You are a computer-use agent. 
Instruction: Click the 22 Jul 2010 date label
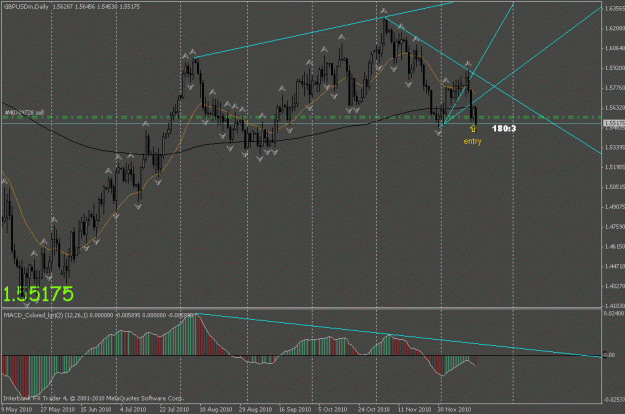pyautogui.click(x=174, y=410)
